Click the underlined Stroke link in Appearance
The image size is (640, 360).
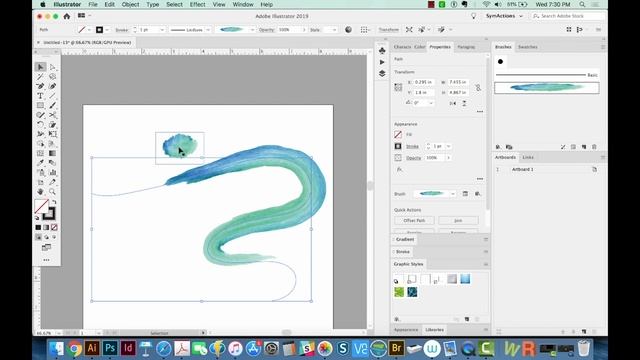[412, 146]
